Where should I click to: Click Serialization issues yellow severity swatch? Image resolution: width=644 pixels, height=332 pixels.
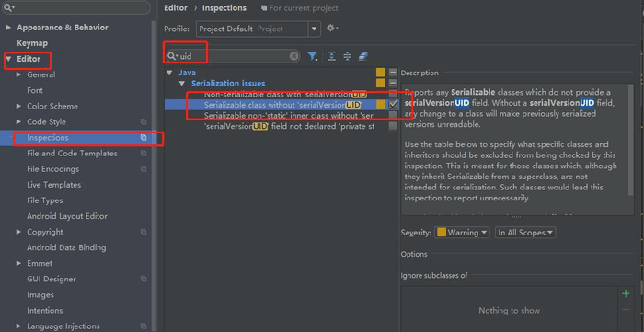pos(381,84)
